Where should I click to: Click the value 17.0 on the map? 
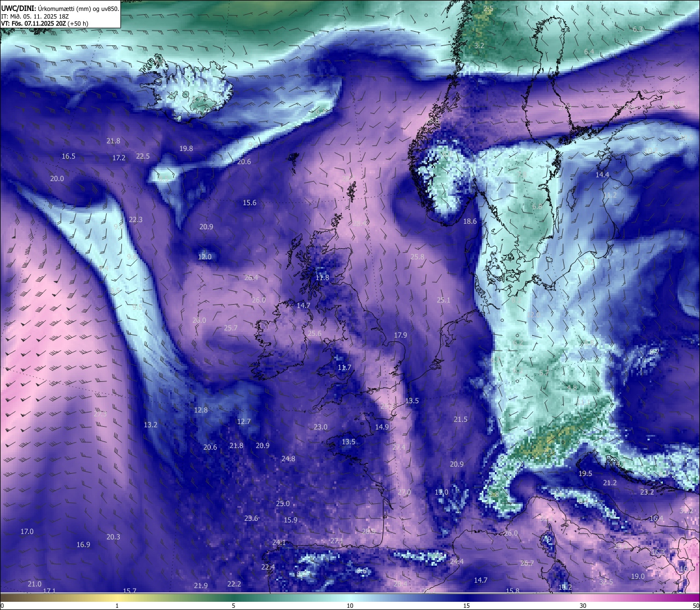27,532
